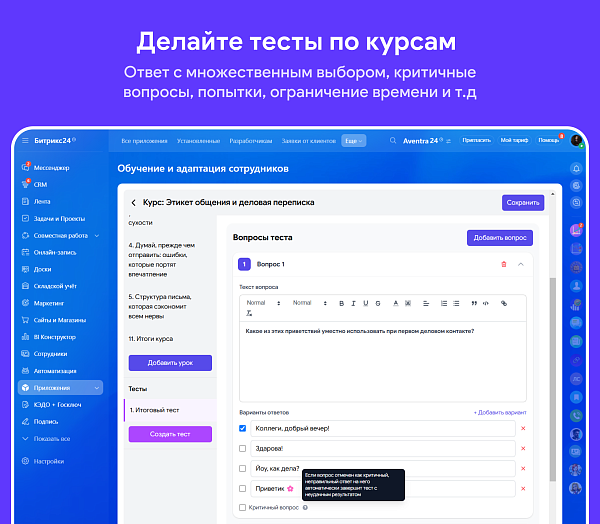Uncheck the answer 'Коллеги, добрый вечер!'
Image resolution: width=600 pixels, height=524 pixels.
243,428
